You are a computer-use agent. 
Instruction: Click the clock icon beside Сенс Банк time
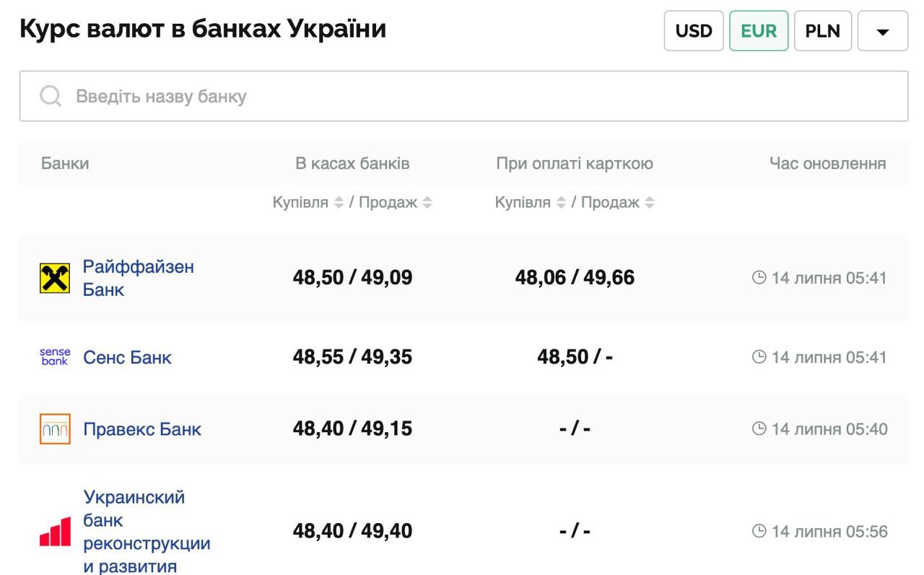(x=757, y=356)
